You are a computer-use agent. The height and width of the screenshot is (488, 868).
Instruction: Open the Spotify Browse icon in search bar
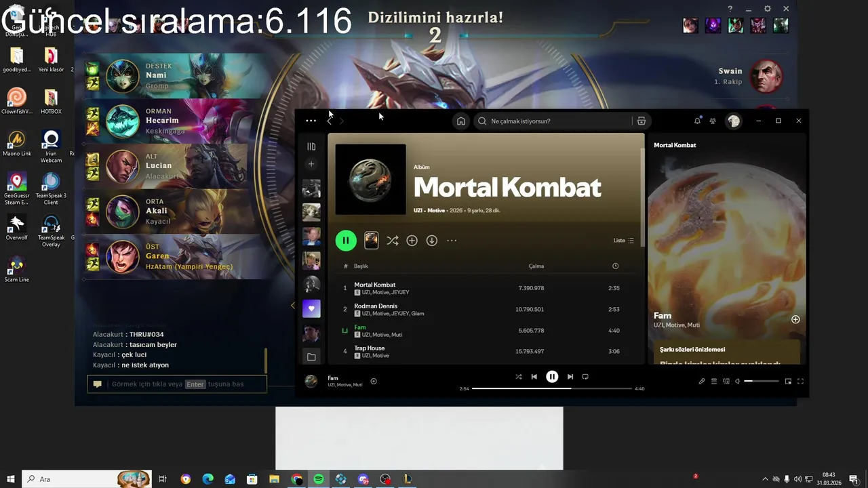point(641,121)
